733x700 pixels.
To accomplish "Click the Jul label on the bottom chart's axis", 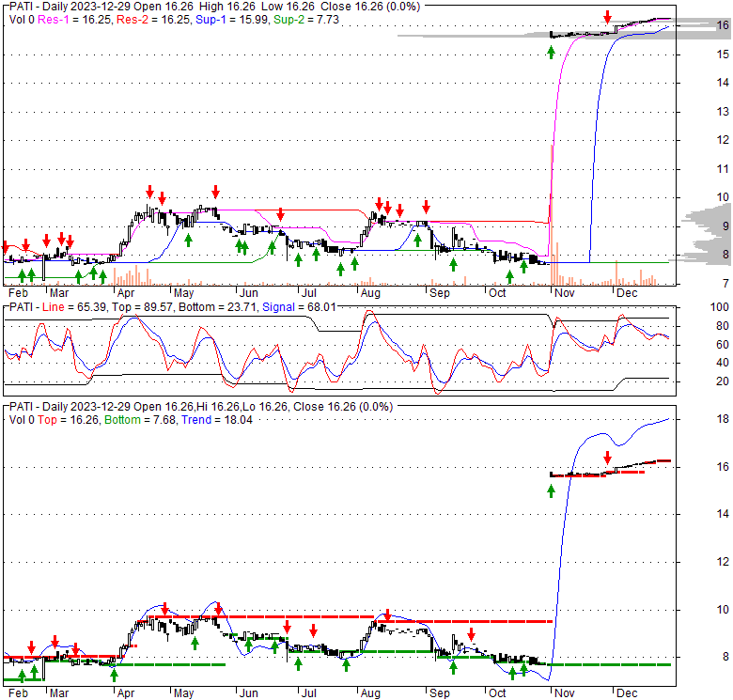I will pyautogui.click(x=309, y=693).
